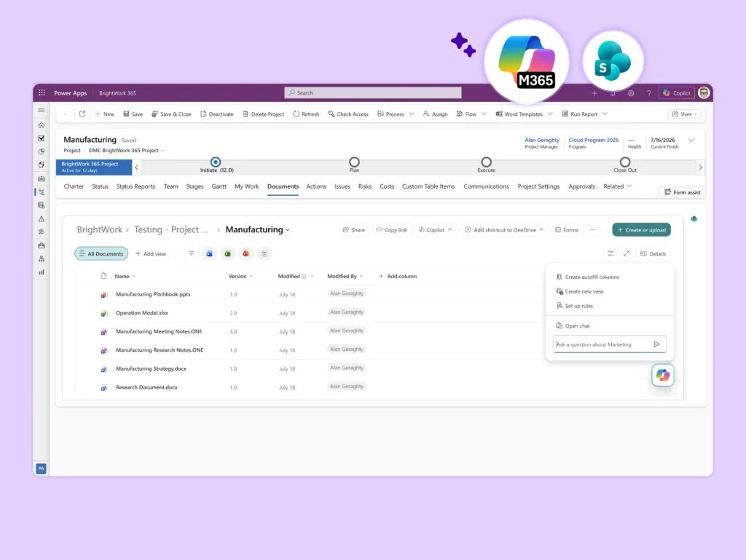Click the SharePoint icon beside library
Screen dimensions: 746x560
(x=694, y=219)
